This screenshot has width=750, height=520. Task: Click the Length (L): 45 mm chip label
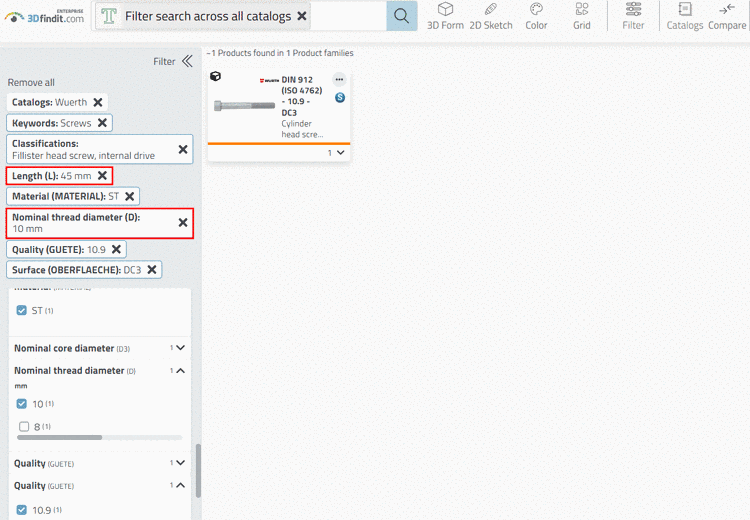pyautogui.click(x=52, y=176)
